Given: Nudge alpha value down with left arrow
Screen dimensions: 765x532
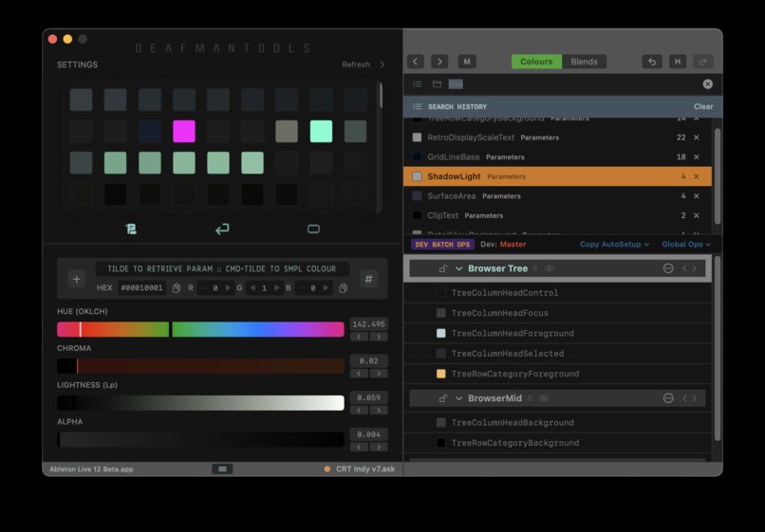Looking at the screenshot, I should tap(359, 448).
